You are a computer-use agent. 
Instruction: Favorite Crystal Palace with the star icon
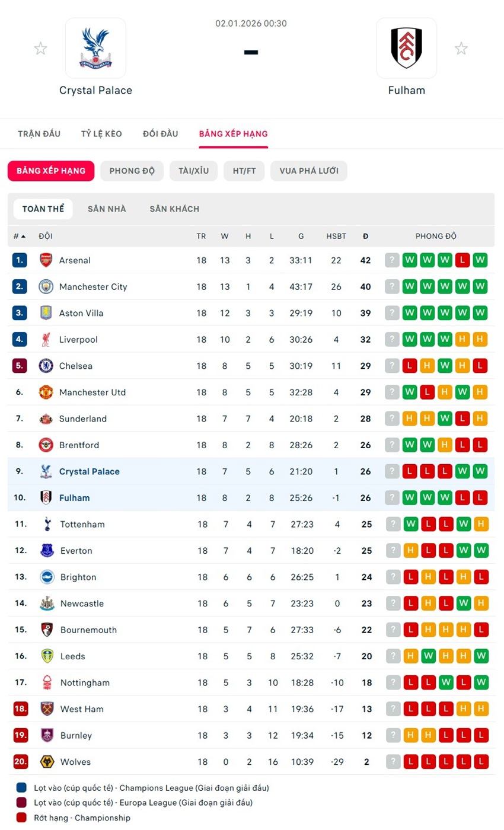40,49
